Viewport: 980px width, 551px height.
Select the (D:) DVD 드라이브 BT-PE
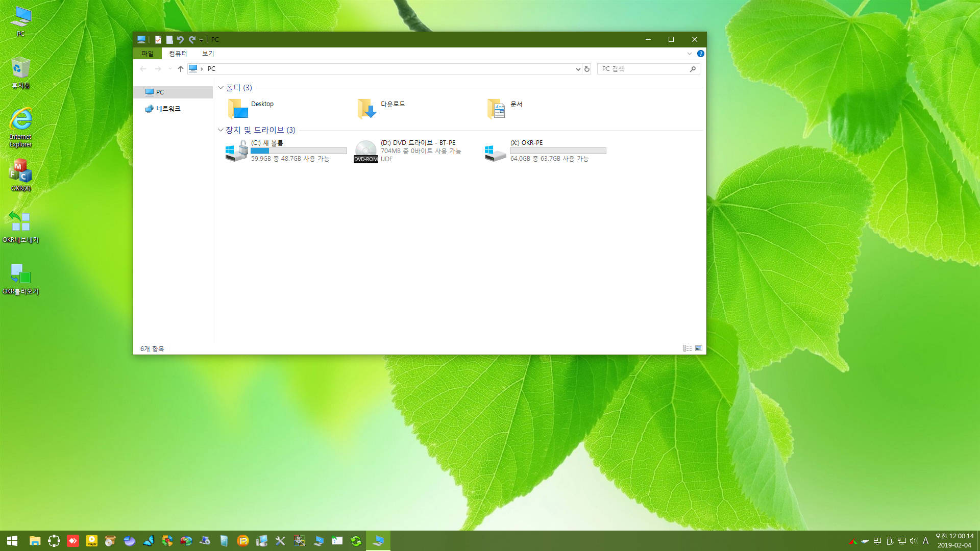408,151
